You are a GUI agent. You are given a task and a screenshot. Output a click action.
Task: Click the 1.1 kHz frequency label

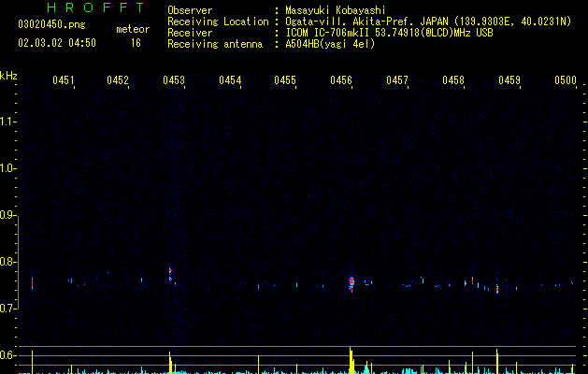pyautogui.click(x=7, y=122)
